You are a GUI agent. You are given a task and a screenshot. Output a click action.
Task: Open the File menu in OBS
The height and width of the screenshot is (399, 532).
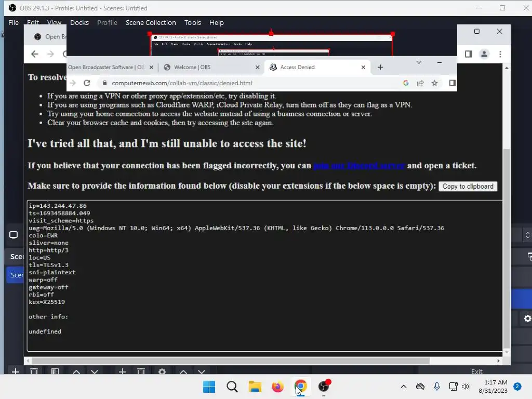tap(13, 22)
